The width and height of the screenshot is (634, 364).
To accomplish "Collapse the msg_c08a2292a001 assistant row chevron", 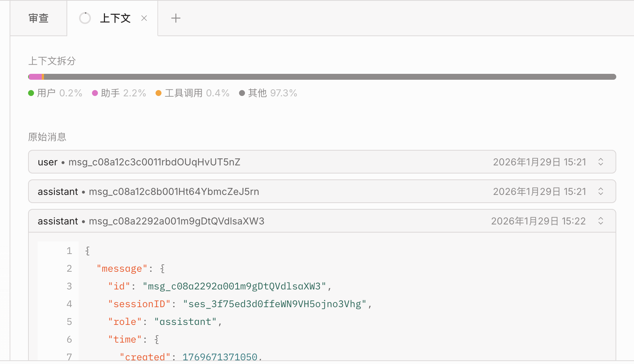I will [x=600, y=221].
